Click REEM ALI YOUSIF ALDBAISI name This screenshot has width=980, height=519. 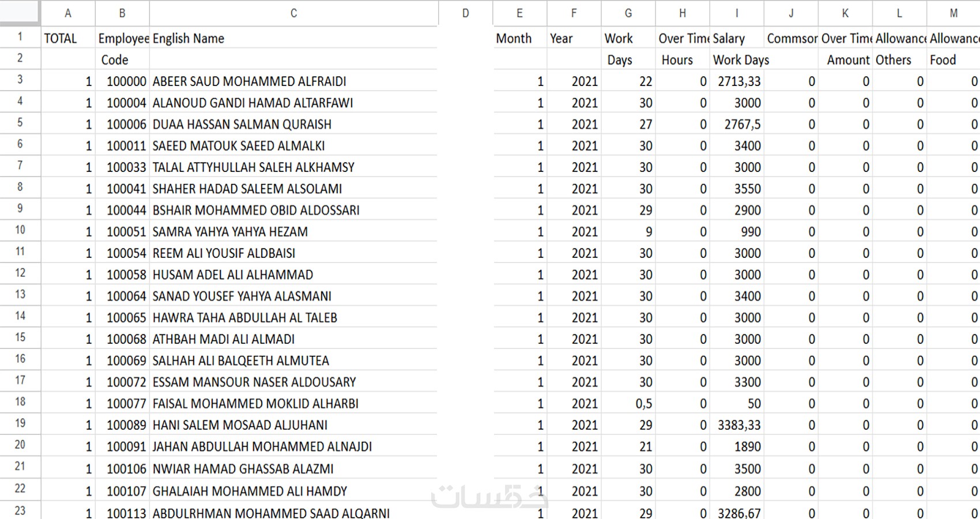click(224, 253)
